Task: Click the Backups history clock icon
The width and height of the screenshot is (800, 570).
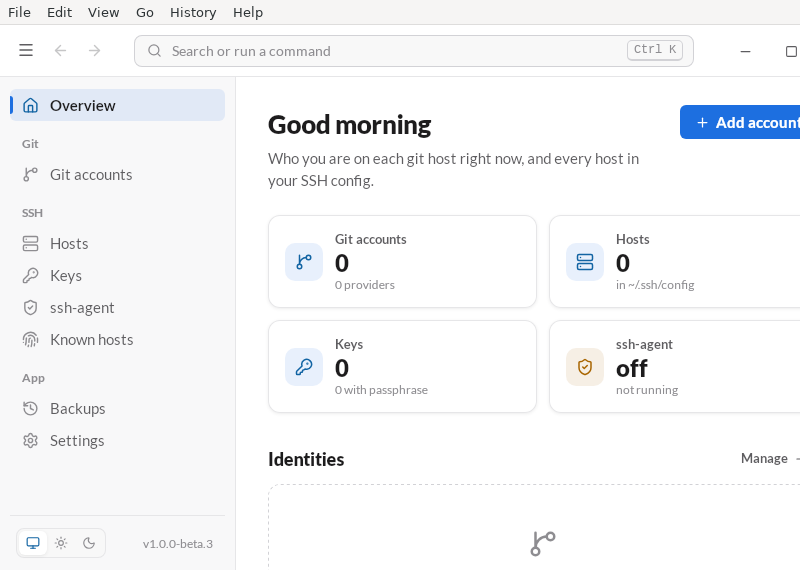Action: click(x=31, y=409)
